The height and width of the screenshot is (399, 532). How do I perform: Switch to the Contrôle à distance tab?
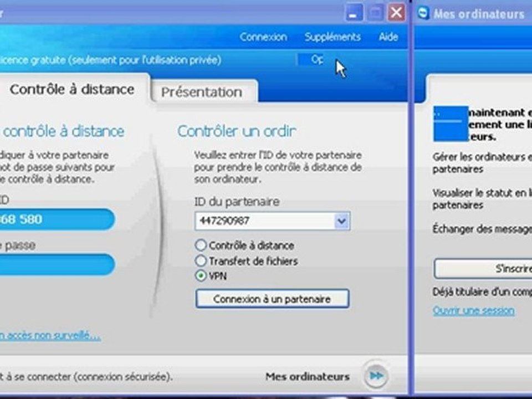[72, 89]
